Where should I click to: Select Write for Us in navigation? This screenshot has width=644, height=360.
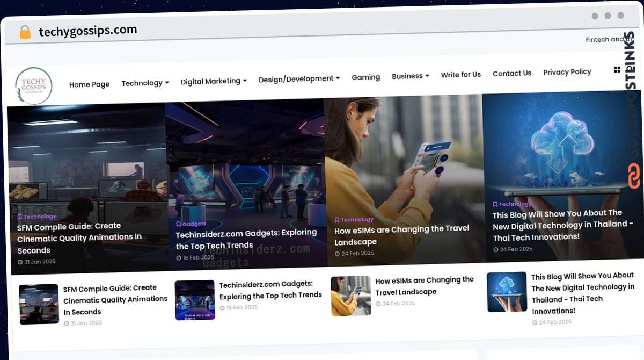pyautogui.click(x=460, y=75)
